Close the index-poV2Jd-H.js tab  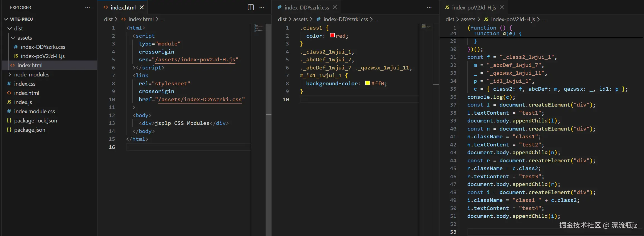502,8
